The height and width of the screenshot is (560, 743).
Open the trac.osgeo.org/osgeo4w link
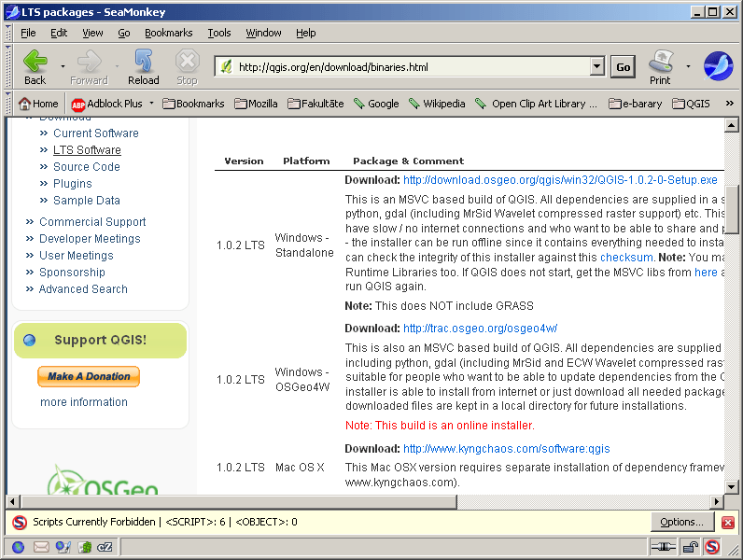[x=480, y=329]
